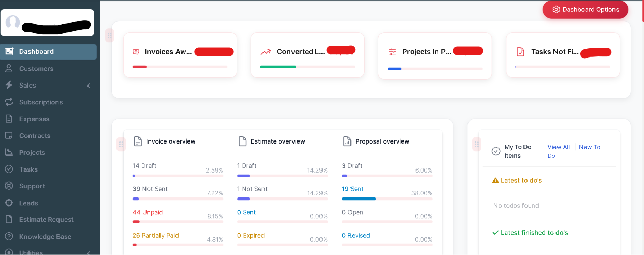Click the Invoice overview document icon
The width and height of the screenshot is (644, 255).
[138, 141]
